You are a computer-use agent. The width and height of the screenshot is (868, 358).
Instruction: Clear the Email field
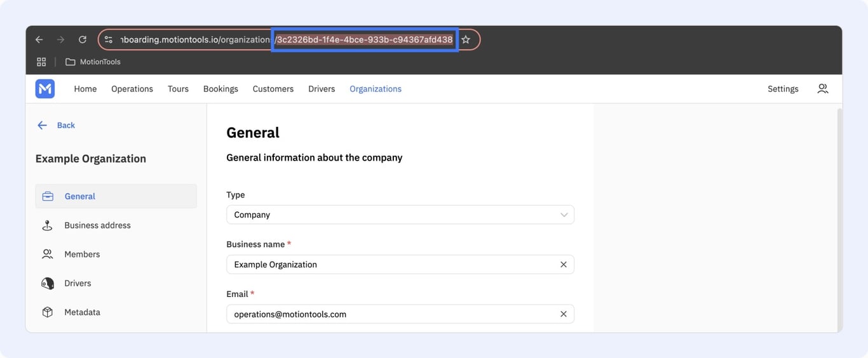(x=563, y=314)
